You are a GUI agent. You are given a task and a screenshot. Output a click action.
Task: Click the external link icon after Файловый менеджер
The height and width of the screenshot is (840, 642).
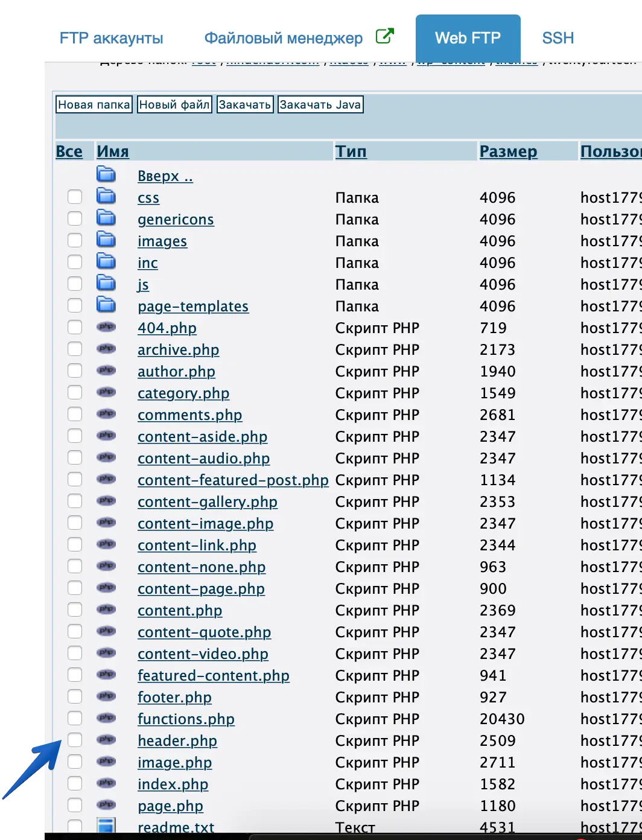pos(384,36)
